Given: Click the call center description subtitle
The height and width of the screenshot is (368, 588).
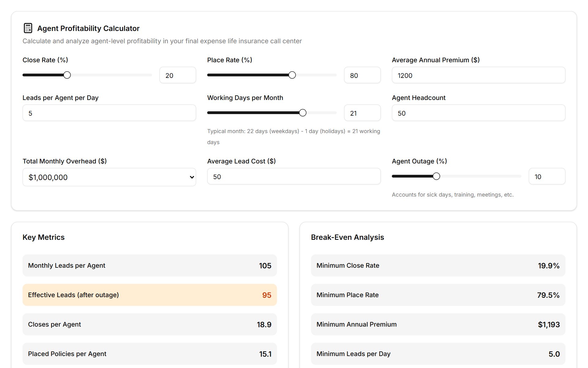Looking at the screenshot, I should coord(162,41).
